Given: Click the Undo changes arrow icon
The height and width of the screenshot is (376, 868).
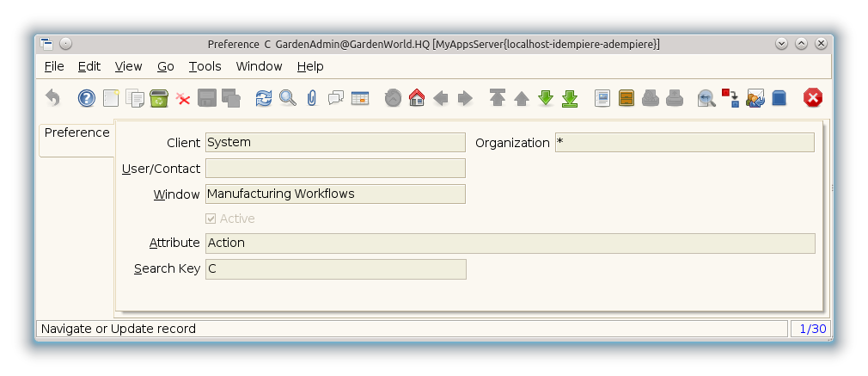Looking at the screenshot, I should pyautogui.click(x=52, y=98).
